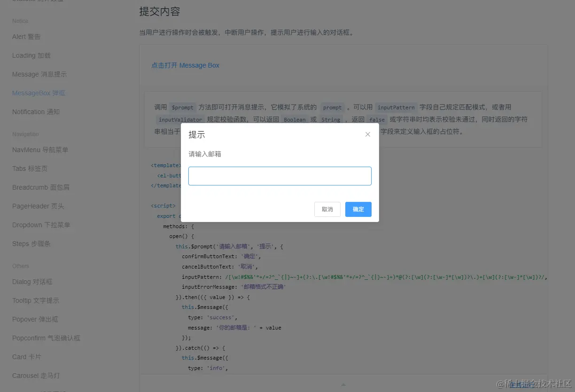
Task: Select MessageBox 弹框 in the sidebar
Action: (39, 93)
